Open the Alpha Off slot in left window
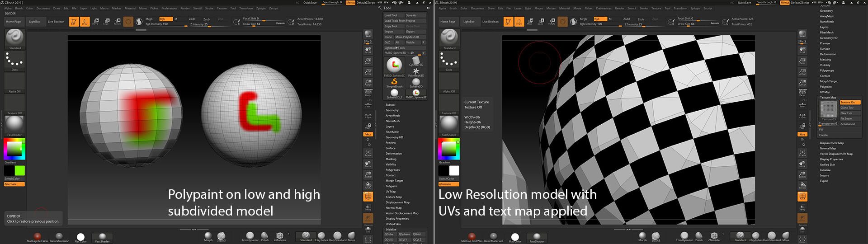Image resolution: width=868 pixels, height=244 pixels. 15,83
